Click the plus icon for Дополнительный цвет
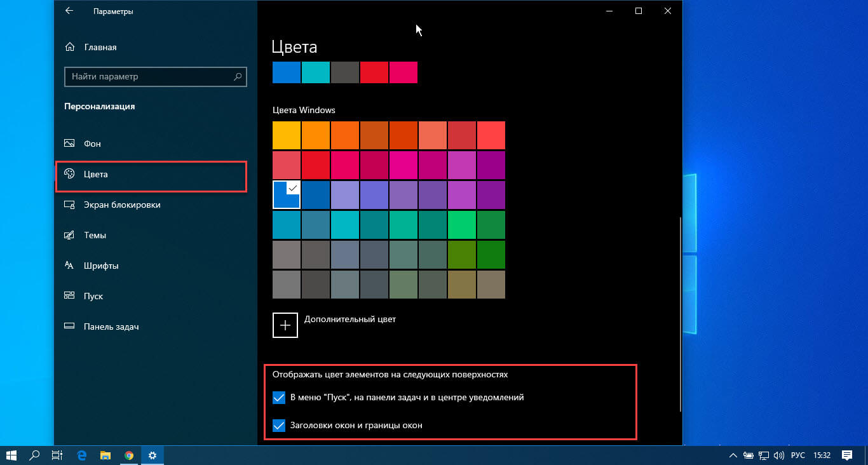The width and height of the screenshot is (868, 465). pos(285,325)
